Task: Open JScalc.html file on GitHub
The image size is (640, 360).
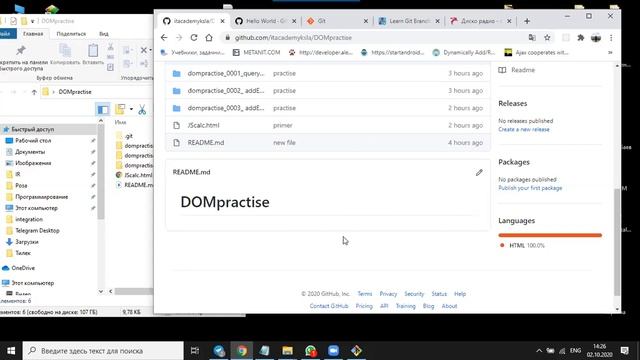Action: tap(203, 125)
